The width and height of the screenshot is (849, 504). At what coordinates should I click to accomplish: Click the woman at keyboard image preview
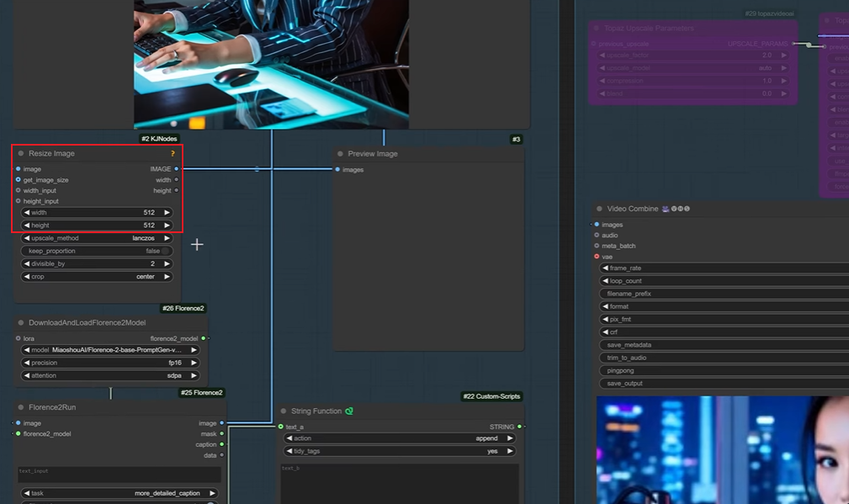[x=271, y=65]
